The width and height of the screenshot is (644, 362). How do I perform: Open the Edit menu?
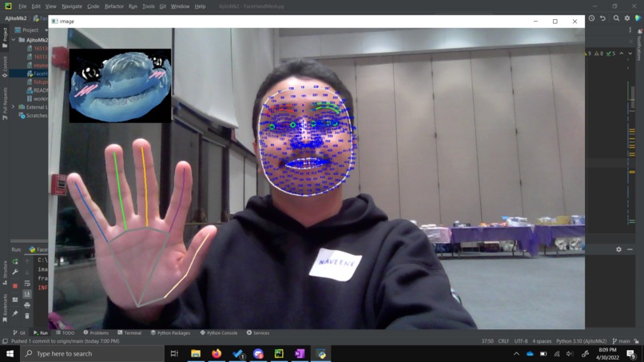[x=36, y=6]
